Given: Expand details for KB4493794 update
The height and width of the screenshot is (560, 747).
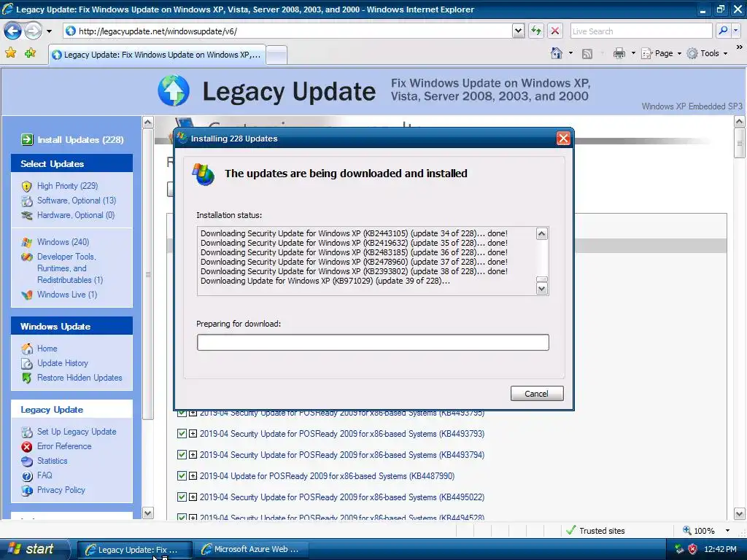Looking at the screenshot, I should (x=193, y=455).
